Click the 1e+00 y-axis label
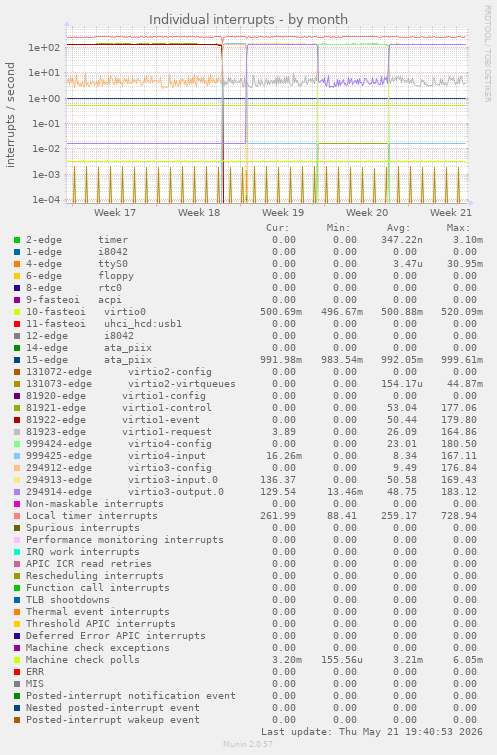 [x=44, y=98]
